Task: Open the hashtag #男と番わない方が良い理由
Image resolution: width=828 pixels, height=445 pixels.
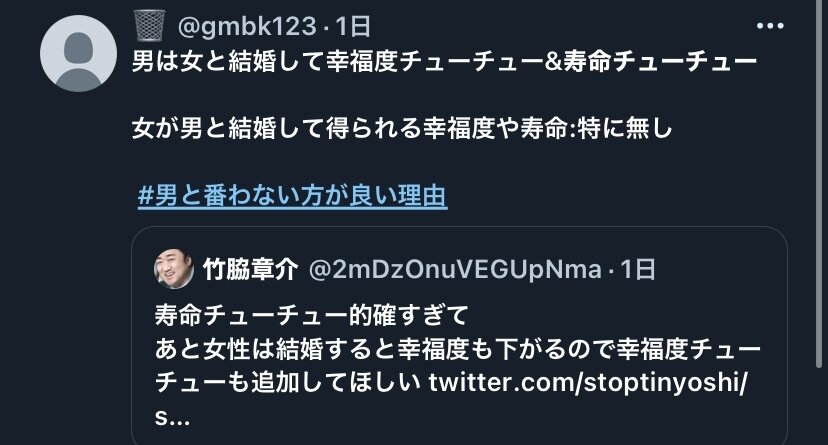Action: (293, 196)
